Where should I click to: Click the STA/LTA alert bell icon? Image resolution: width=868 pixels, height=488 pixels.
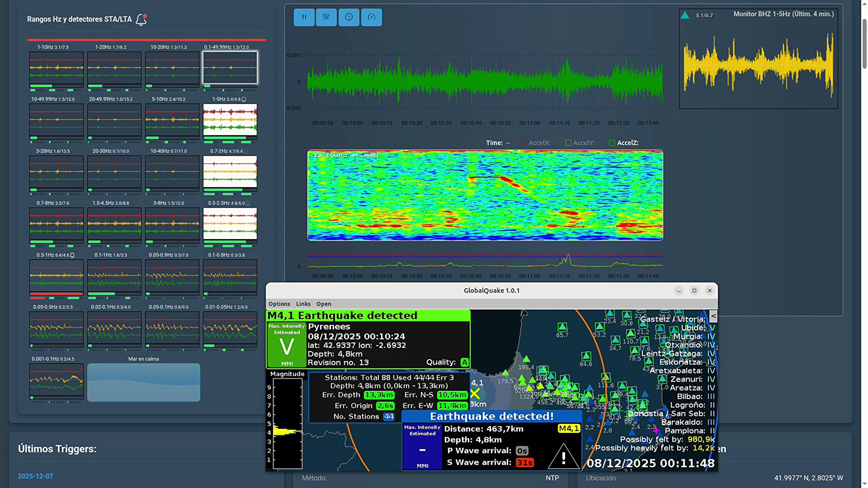coord(141,20)
